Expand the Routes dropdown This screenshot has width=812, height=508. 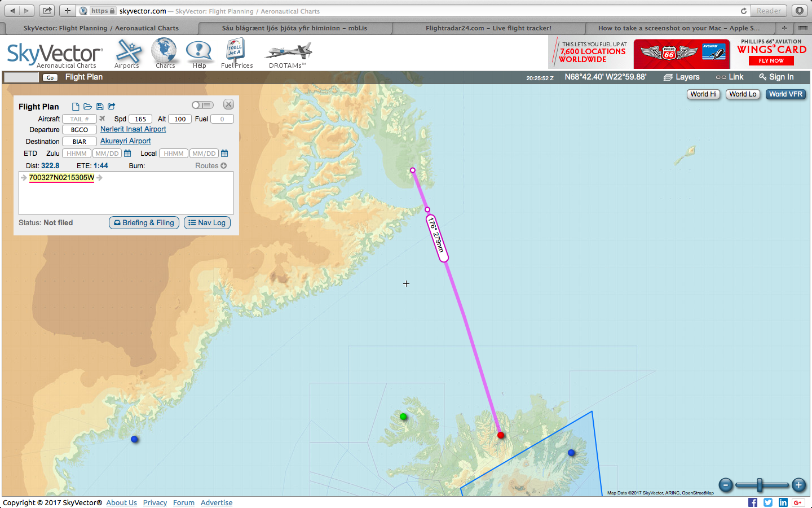[x=211, y=166]
